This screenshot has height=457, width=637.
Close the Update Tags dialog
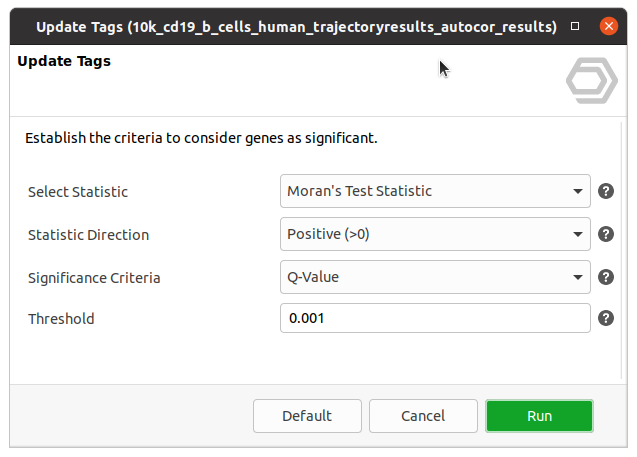(x=607, y=26)
